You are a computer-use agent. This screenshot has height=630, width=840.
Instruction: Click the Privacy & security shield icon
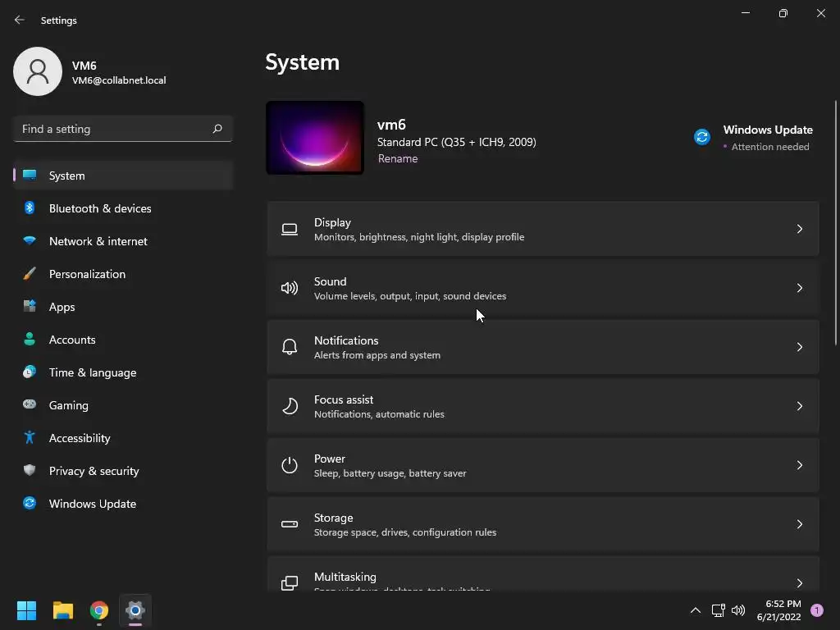tap(30, 470)
